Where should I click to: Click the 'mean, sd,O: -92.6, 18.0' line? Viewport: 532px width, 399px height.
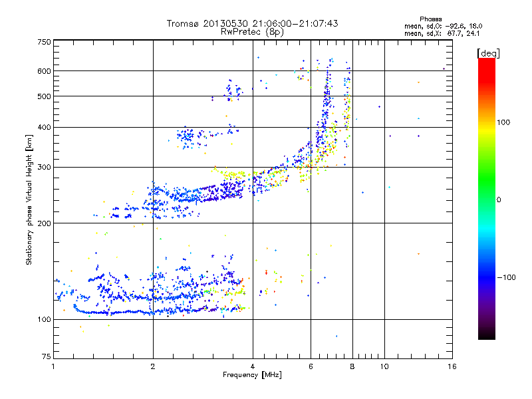(443, 26)
